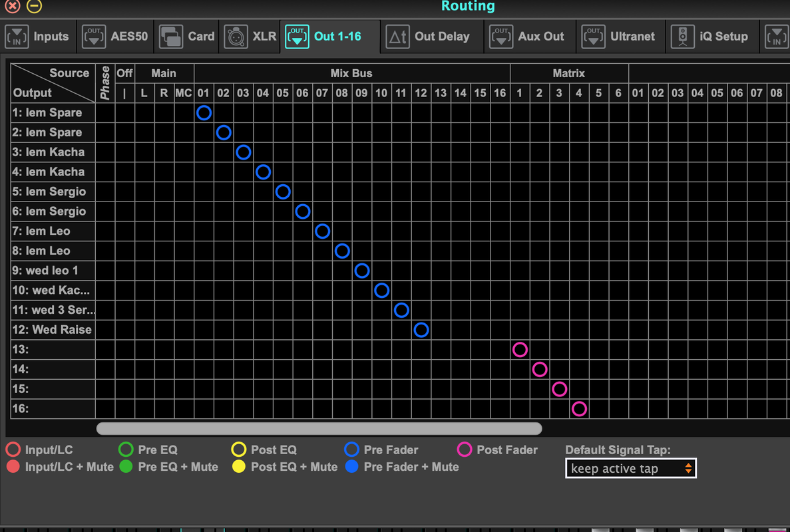The width and height of the screenshot is (790, 532).
Task: Toggle Mix Bus 07 routing for Iem Leo output 7
Action: (x=322, y=231)
